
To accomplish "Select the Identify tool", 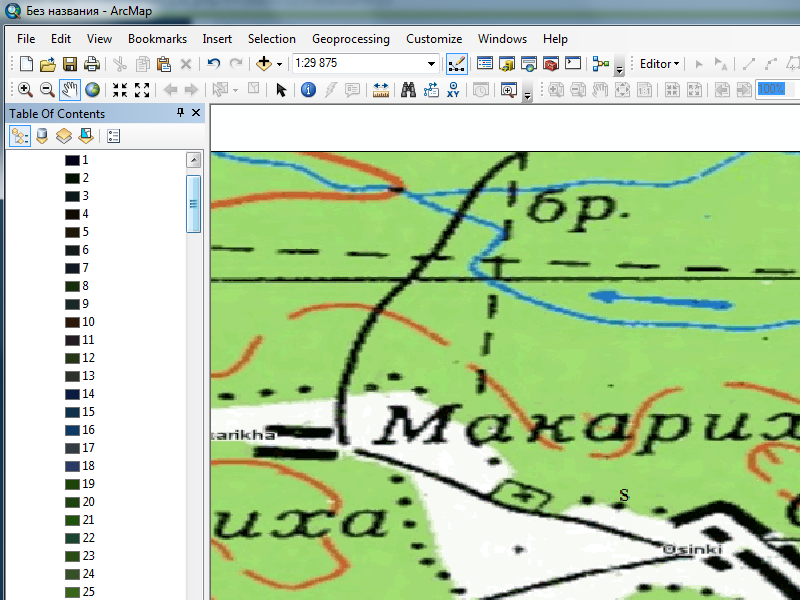I will [x=308, y=90].
